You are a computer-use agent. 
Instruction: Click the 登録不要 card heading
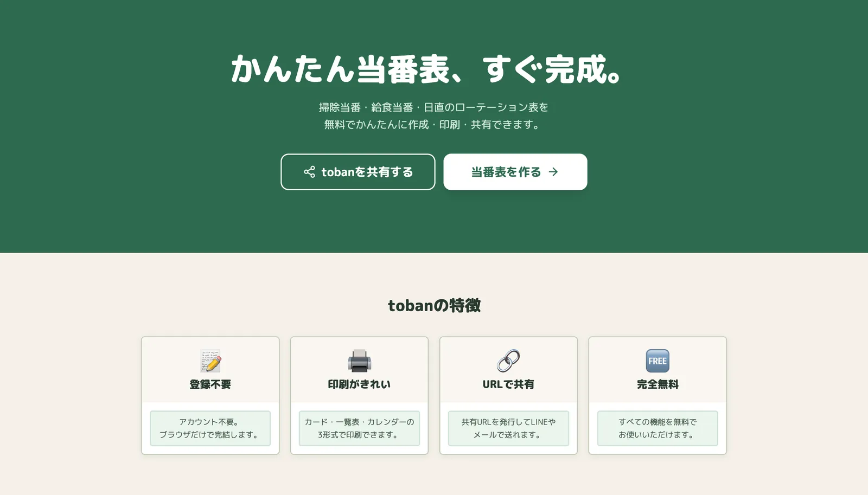tap(210, 384)
